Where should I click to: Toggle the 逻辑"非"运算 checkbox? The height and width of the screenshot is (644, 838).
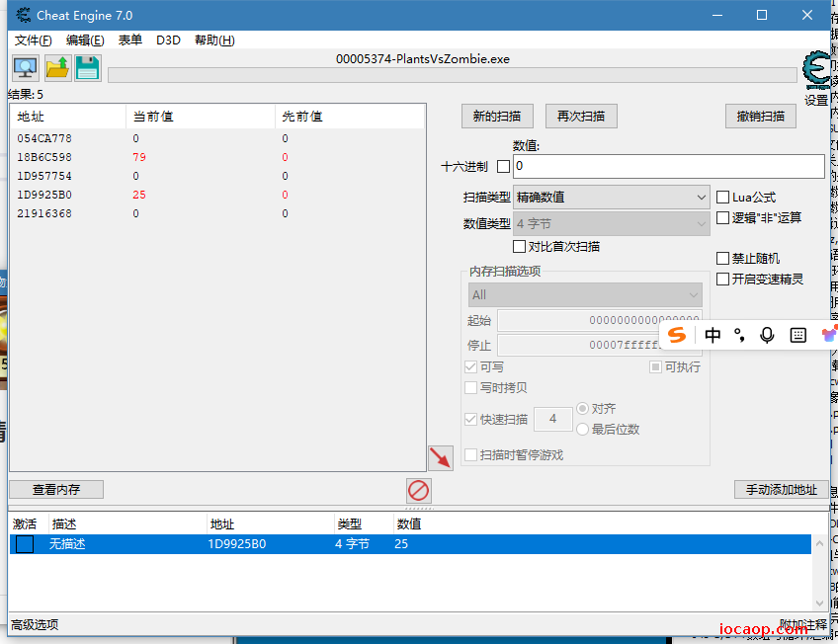pyautogui.click(x=722, y=218)
